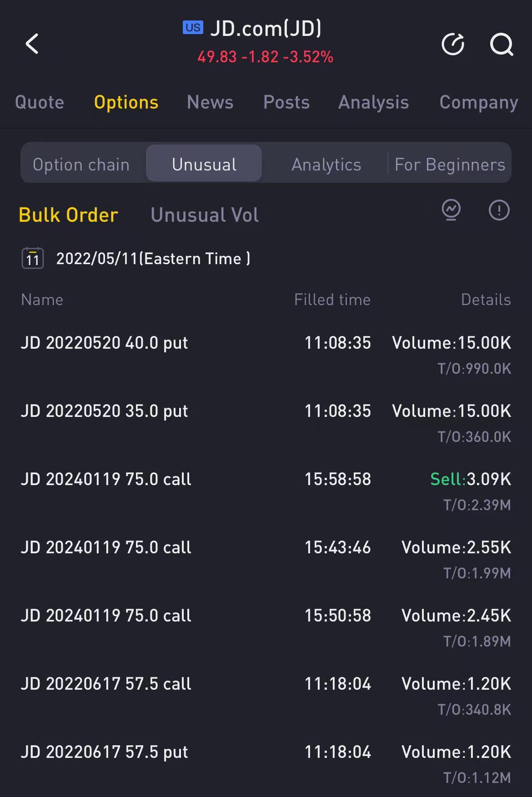Viewport: 532px width, 797px height.
Task: Tap the refresh quote icon
Action: (453, 44)
